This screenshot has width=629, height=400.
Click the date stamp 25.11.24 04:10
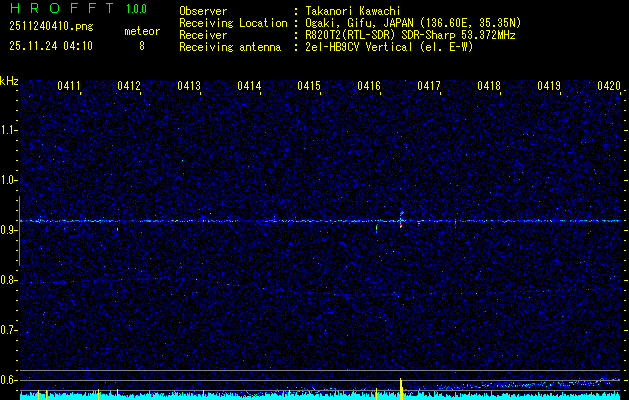(51, 46)
